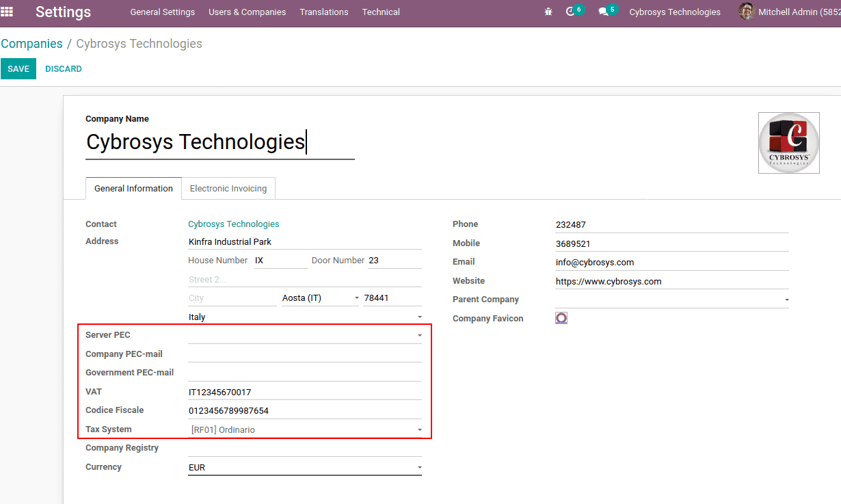Open General Settings menu

click(x=163, y=12)
